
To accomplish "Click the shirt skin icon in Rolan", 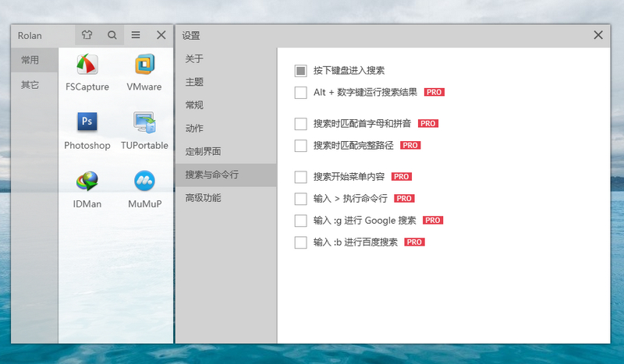I will pyautogui.click(x=87, y=35).
